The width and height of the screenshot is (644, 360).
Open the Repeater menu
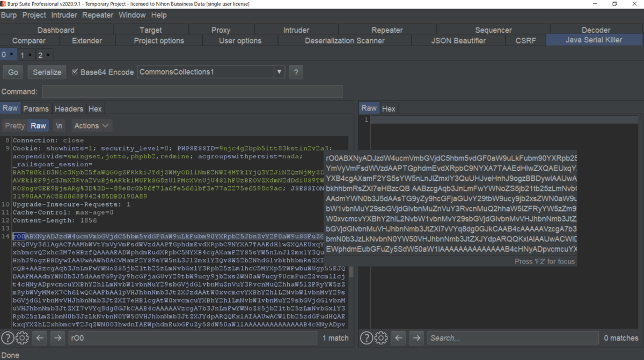pyautogui.click(x=98, y=15)
